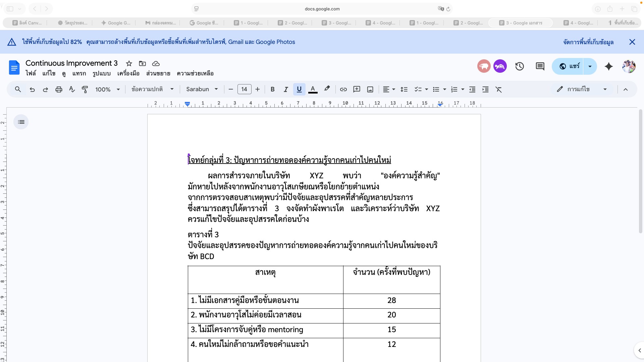Screen dimensions: 644x362
Task: Click จัดการพื้นที่เก็บข้อมูล link
Action: (x=588, y=42)
